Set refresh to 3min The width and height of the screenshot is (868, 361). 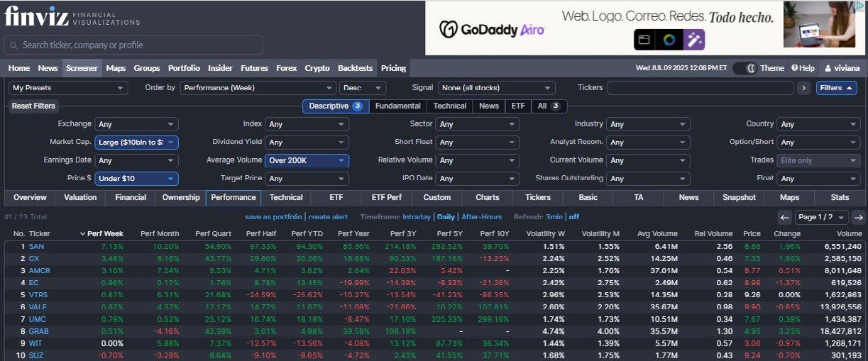[x=554, y=217]
